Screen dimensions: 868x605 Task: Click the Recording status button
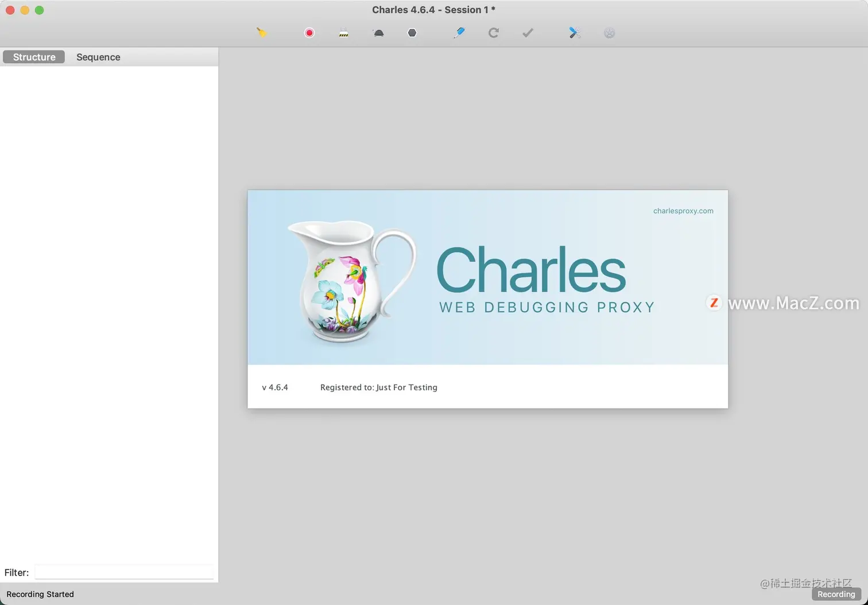pyautogui.click(x=836, y=594)
